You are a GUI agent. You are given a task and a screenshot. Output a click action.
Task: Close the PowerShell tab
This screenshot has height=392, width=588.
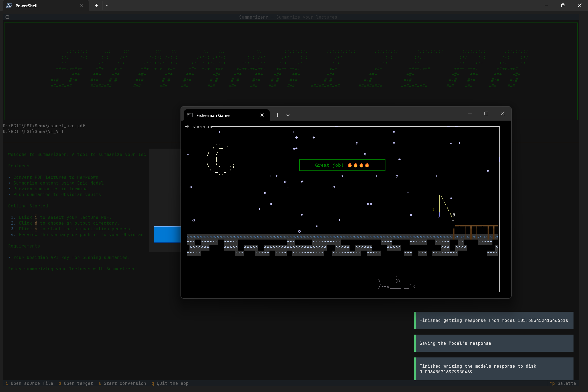pos(81,6)
